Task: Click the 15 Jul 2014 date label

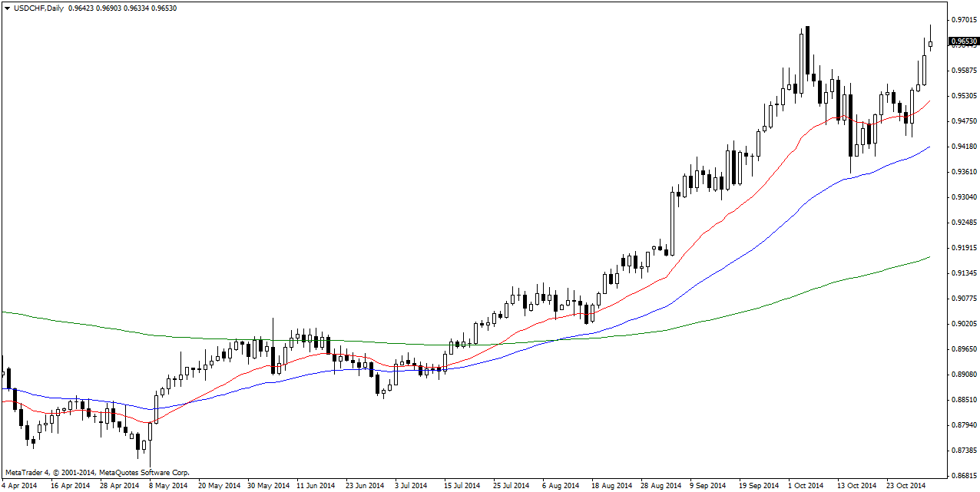Action: [462, 486]
